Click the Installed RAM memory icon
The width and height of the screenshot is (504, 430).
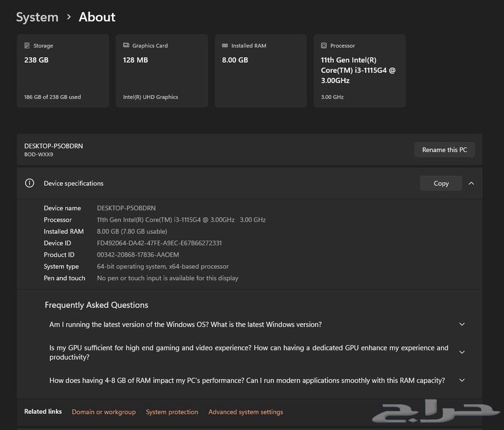(225, 45)
